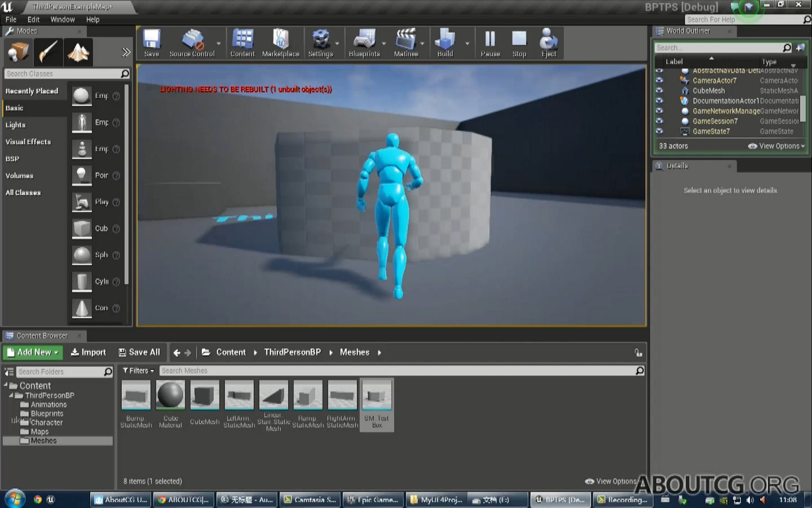The width and height of the screenshot is (812, 508).
Task: Navigate back in Content Browser history
Action: tap(176, 353)
